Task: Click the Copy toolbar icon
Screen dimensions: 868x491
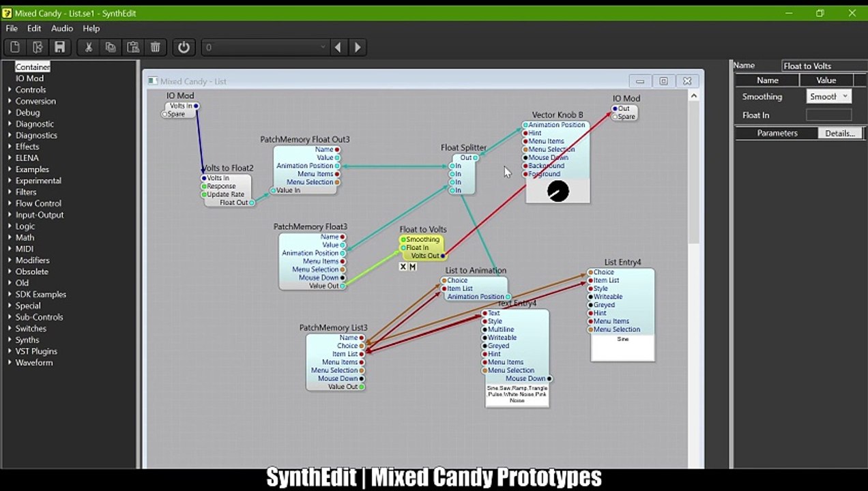Action: point(111,47)
